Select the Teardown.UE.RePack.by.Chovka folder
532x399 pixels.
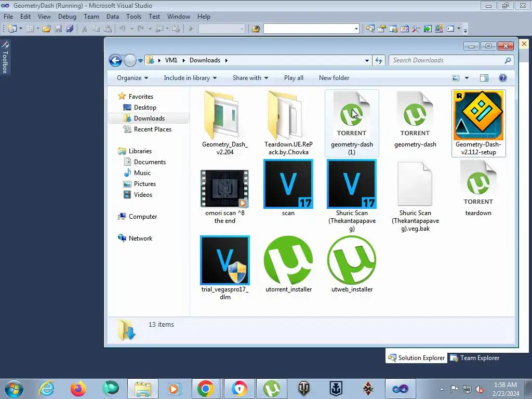[288, 123]
